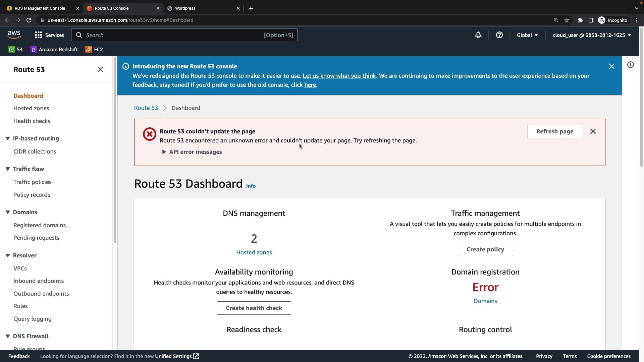This screenshot has width=644, height=362.
Task: Collapse the Route 53 navigation sidebar
Action: [100, 69]
